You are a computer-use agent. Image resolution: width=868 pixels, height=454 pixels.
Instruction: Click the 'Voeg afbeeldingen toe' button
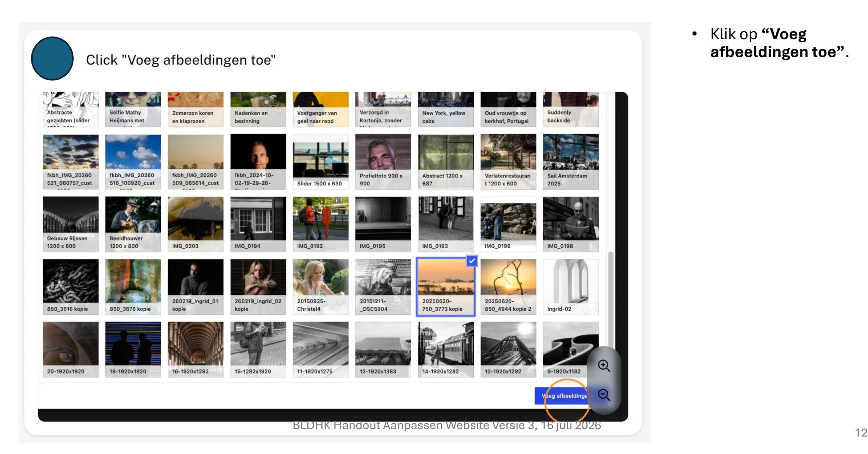(561, 396)
